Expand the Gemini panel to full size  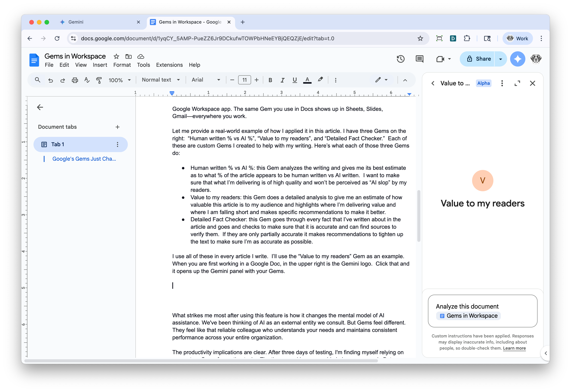click(x=517, y=83)
